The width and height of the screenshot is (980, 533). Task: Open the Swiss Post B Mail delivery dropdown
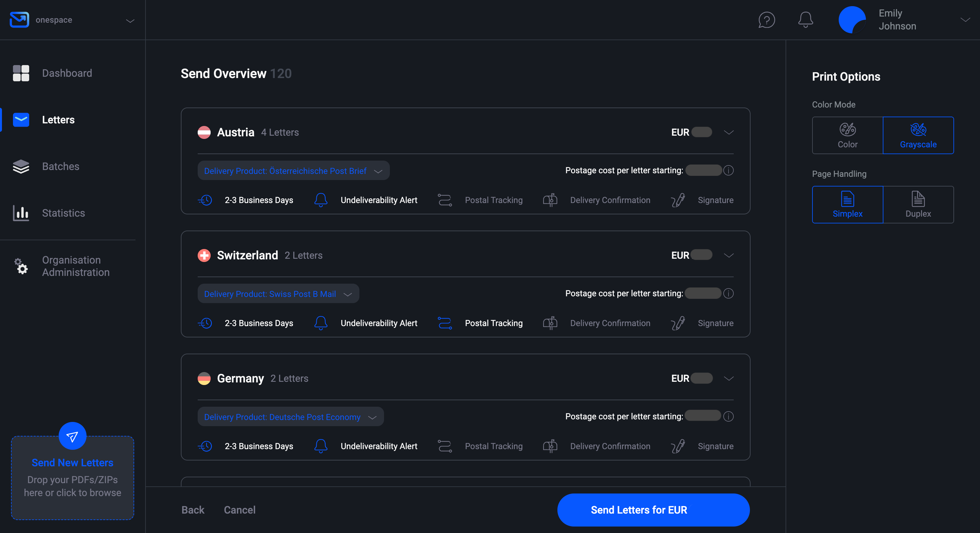tap(278, 293)
